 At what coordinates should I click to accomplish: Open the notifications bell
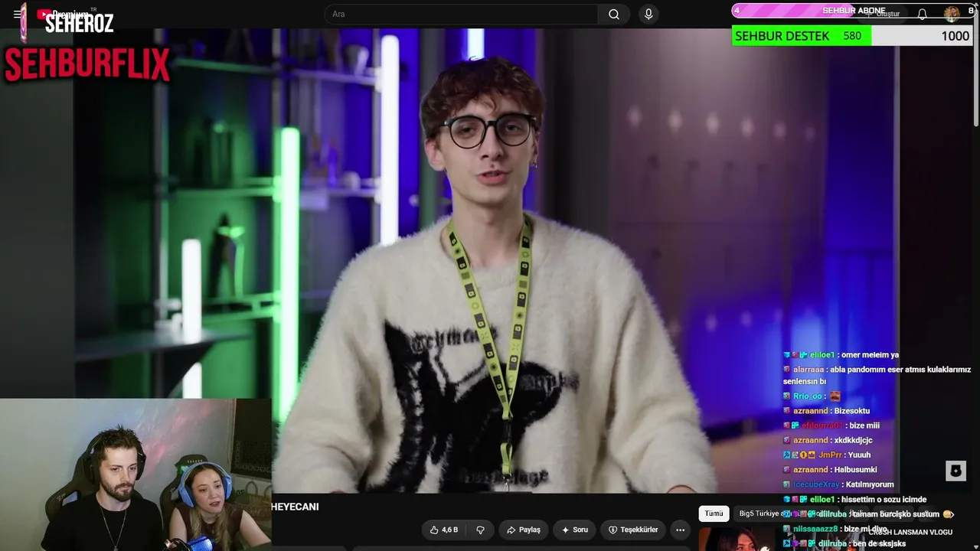[x=922, y=15]
